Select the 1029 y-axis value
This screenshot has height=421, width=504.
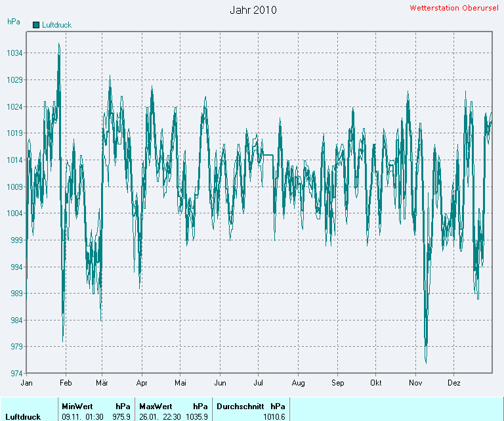[15, 79]
